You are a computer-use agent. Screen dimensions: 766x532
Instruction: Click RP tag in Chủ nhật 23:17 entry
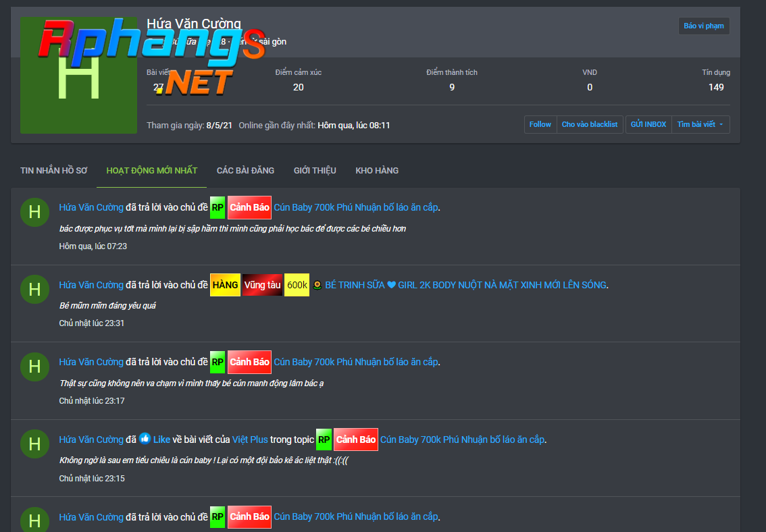tap(218, 362)
